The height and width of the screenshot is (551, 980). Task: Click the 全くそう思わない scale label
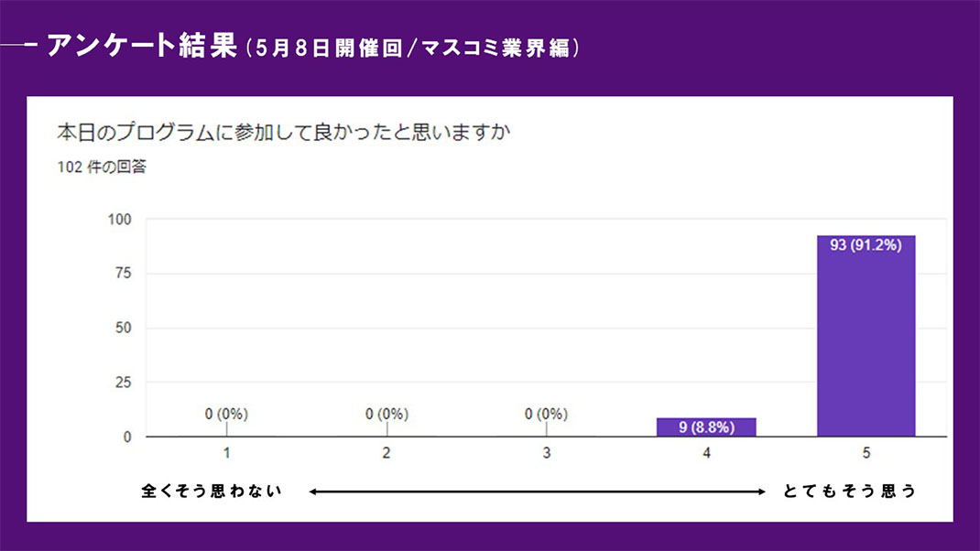click(212, 492)
